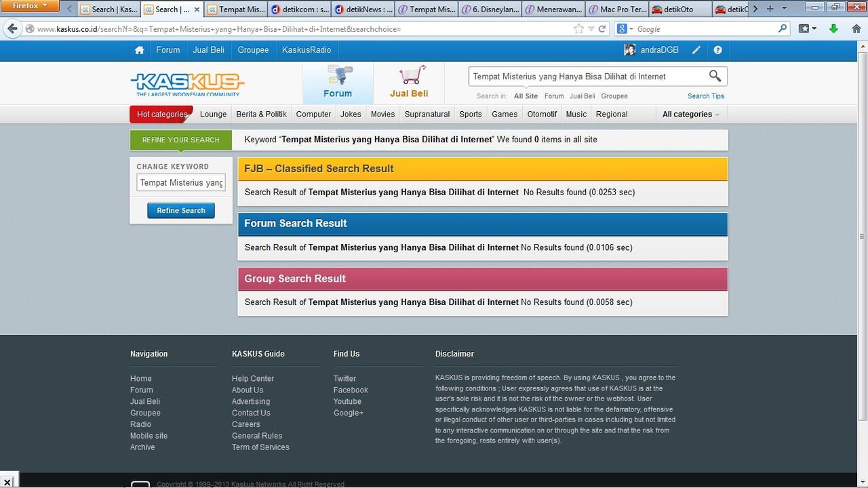Open the Regional category
Screen dimensions: 868x488
click(x=612, y=115)
